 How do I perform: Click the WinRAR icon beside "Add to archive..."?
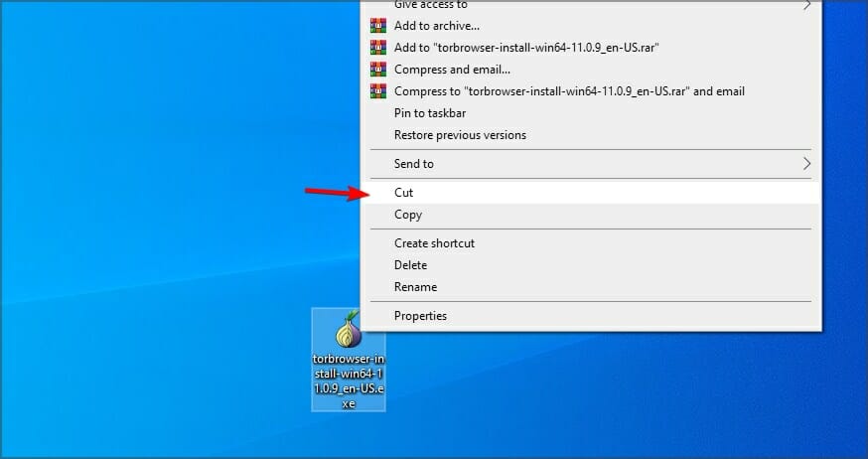(x=378, y=26)
